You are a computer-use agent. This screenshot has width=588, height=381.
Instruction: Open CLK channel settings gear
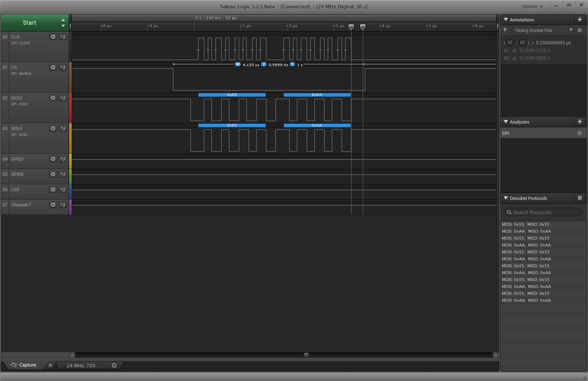[x=53, y=37]
